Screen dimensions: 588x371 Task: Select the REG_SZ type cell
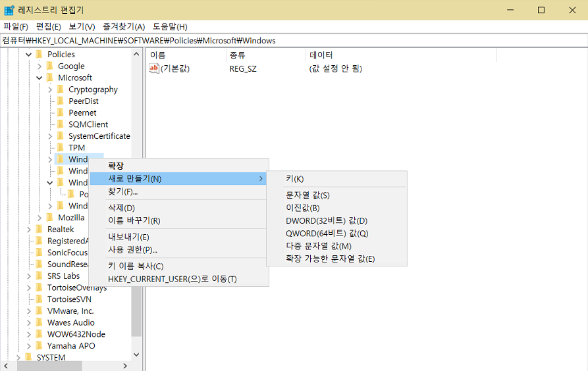tap(243, 68)
